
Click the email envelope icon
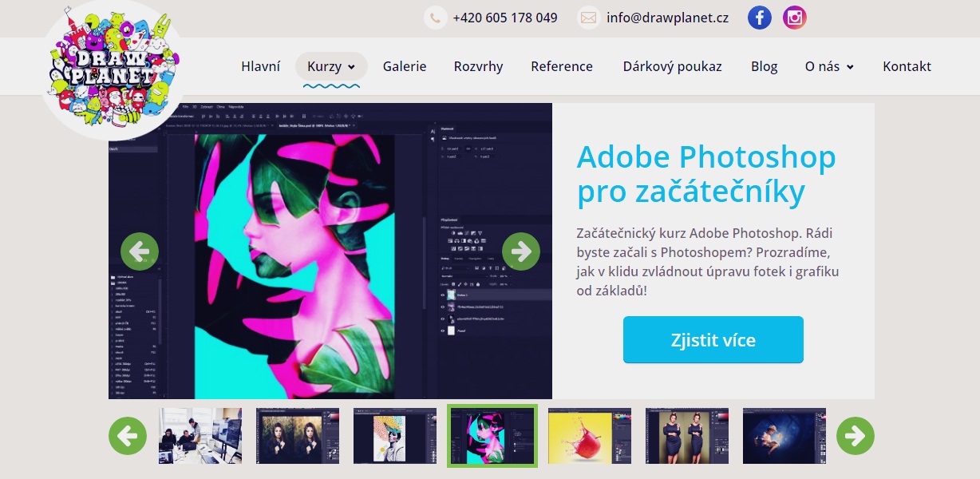pos(589,18)
